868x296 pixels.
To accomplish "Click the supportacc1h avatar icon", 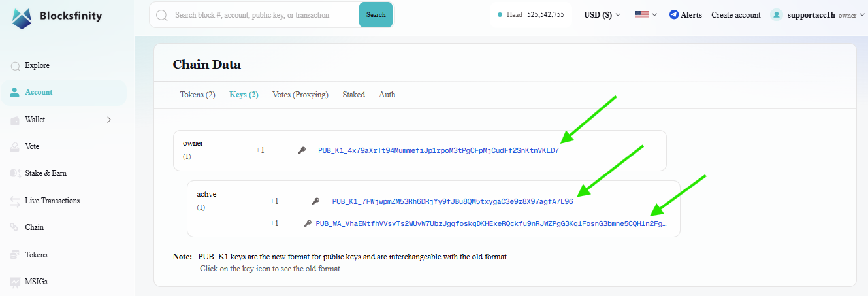I will pyautogui.click(x=776, y=14).
